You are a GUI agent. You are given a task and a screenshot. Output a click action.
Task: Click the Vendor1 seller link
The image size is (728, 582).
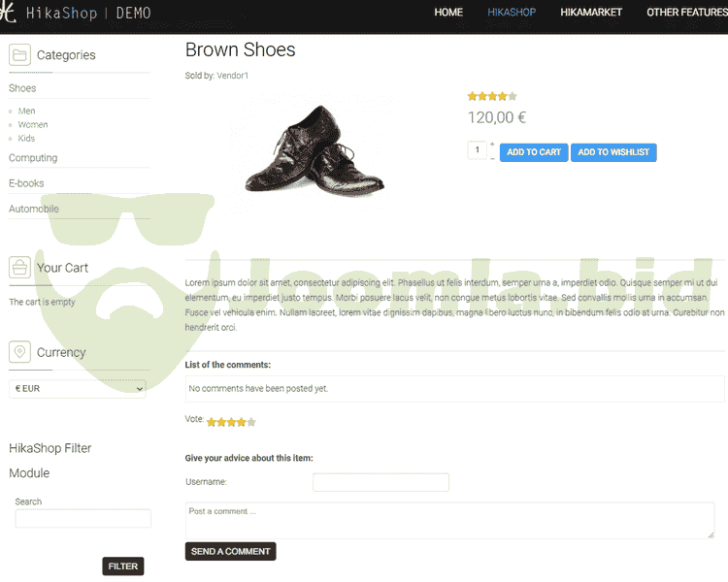click(233, 76)
